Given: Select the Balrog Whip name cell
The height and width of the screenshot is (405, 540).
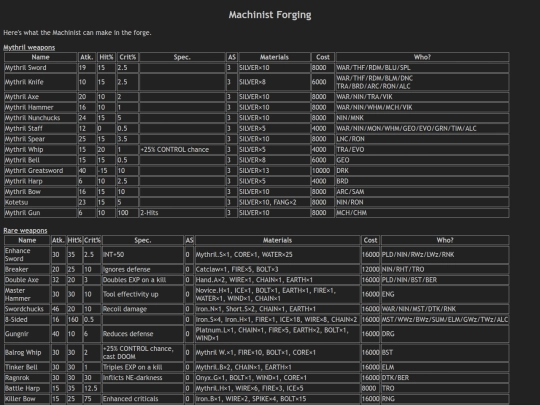Looking at the screenshot, I should [27, 353].
